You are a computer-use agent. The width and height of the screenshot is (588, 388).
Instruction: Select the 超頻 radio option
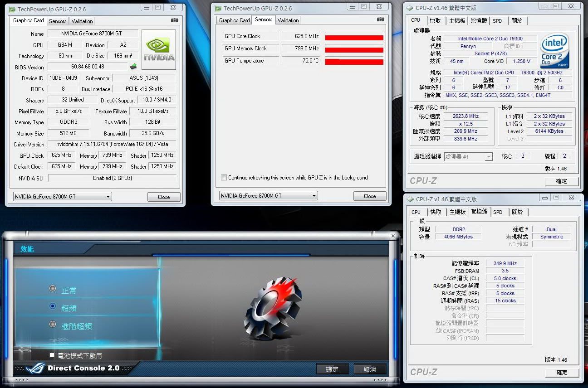click(x=53, y=306)
